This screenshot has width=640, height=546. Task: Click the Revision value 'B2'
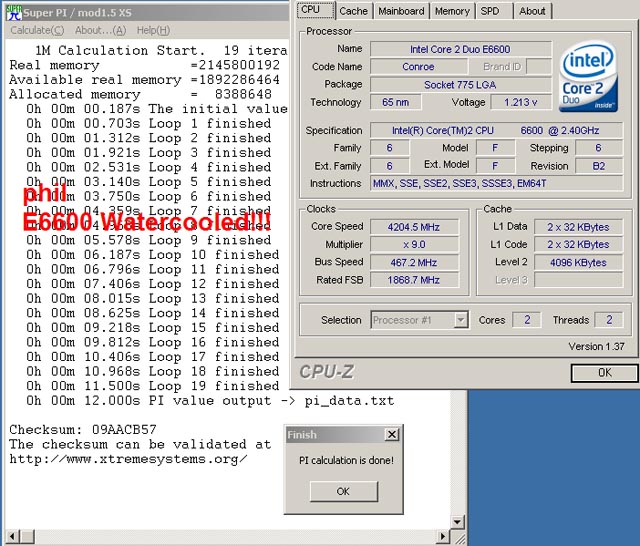[x=599, y=166]
